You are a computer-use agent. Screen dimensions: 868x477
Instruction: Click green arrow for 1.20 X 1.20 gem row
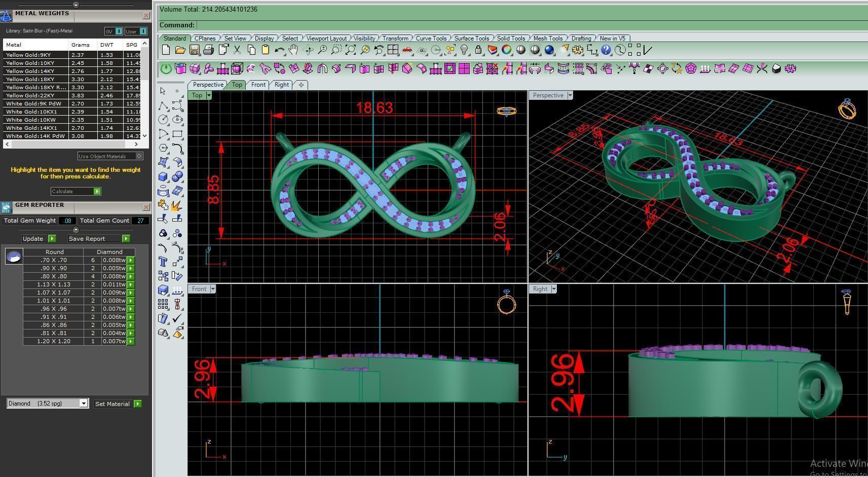(x=131, y=341)
